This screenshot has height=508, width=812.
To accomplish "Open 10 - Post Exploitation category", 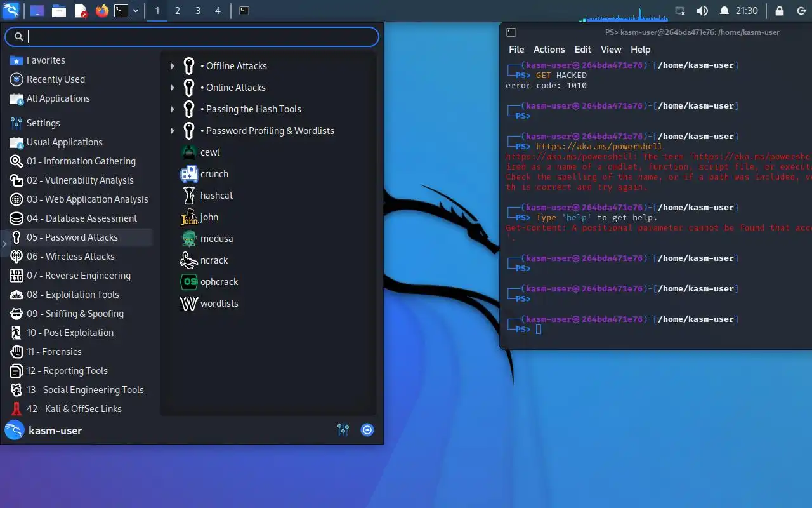I will [80, 333].
